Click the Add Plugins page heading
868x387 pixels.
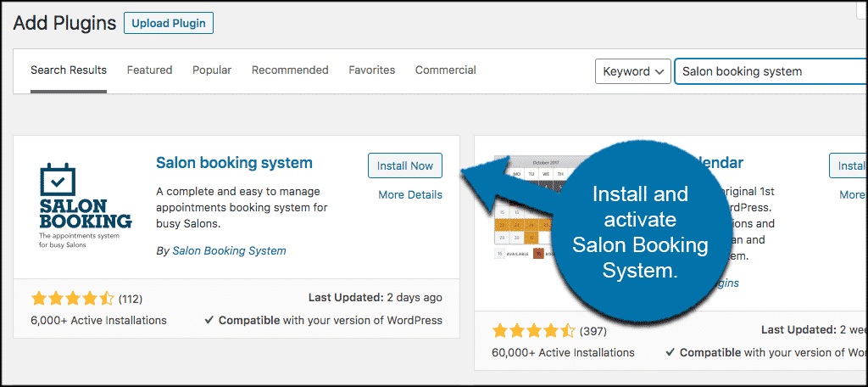64,23
